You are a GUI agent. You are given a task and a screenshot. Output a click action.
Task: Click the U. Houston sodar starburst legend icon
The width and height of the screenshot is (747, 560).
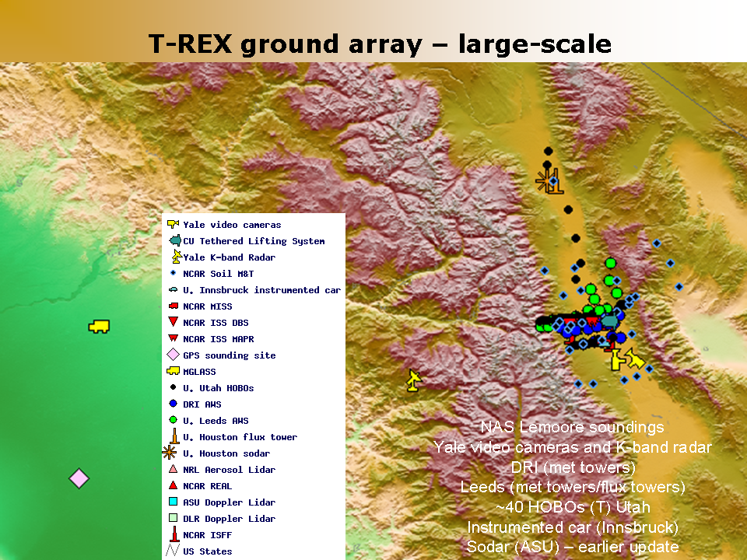point(169,453)
